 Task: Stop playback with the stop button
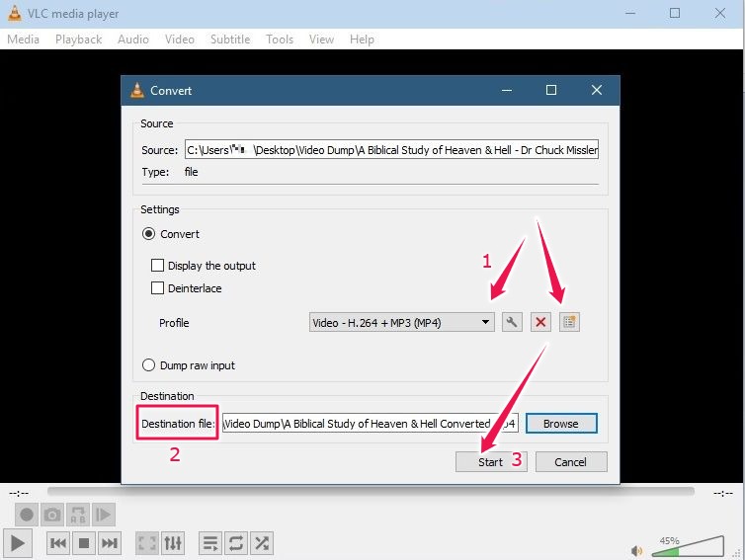tap(84, 543)
